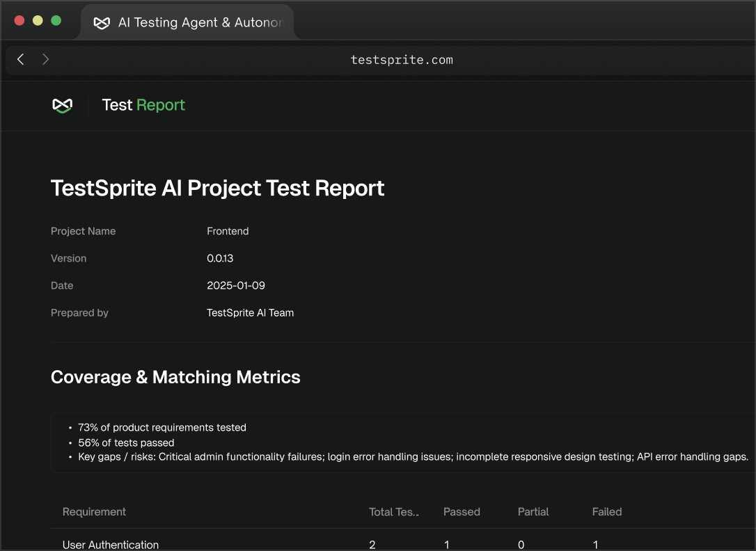Click the Coverage & Matching Metrics heading

(x=175, y=377)
